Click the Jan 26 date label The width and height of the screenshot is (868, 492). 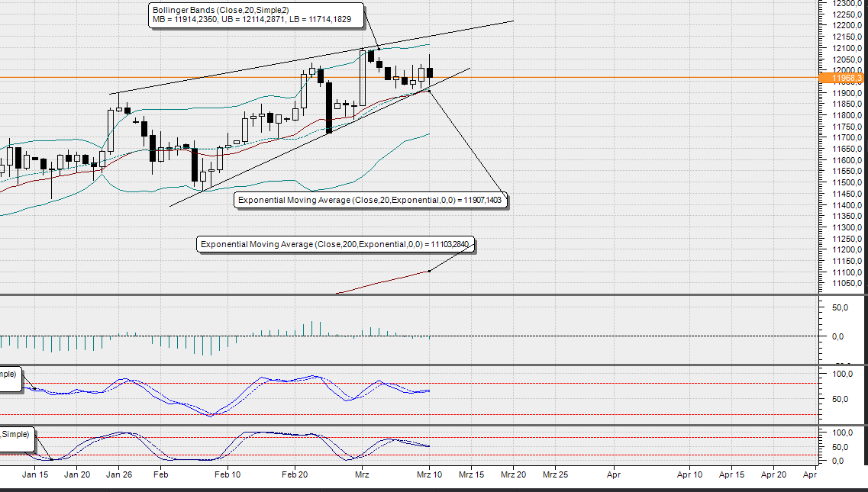(119, 474)
